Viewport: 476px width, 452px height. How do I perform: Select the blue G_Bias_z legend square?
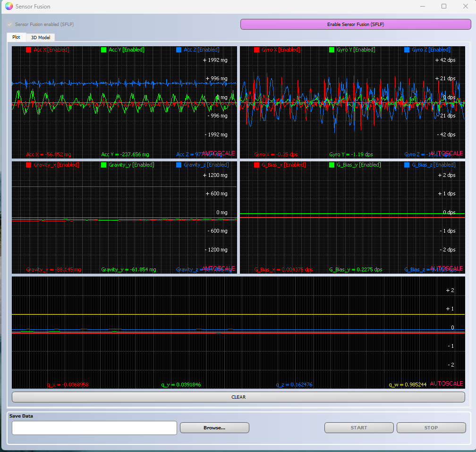coord(407,165)
